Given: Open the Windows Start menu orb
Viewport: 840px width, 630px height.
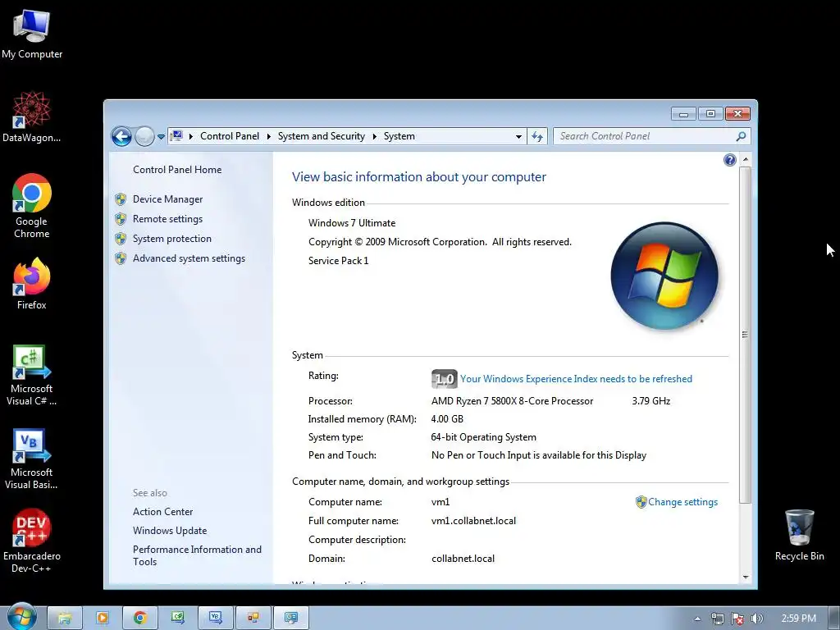Looking at the screenshot, I should pos(21,617).
